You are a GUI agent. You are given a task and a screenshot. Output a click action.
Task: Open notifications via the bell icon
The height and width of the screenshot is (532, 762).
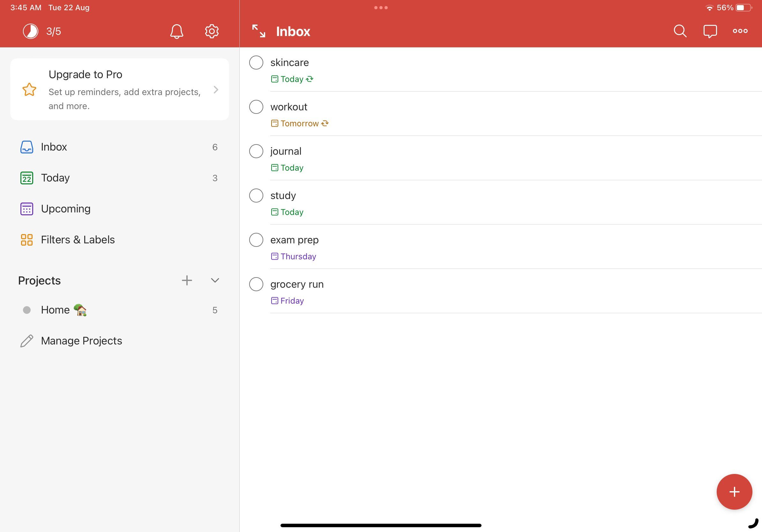176,31
